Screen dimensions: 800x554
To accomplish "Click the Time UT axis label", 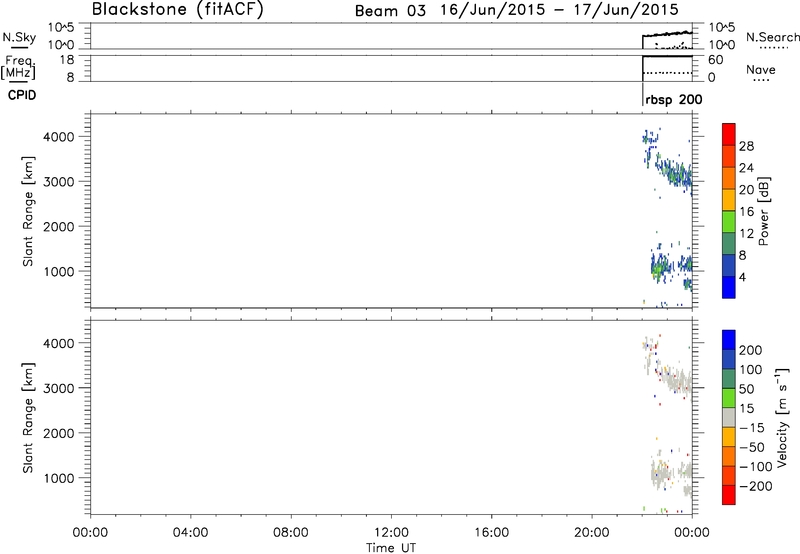I will coord(391,548).
